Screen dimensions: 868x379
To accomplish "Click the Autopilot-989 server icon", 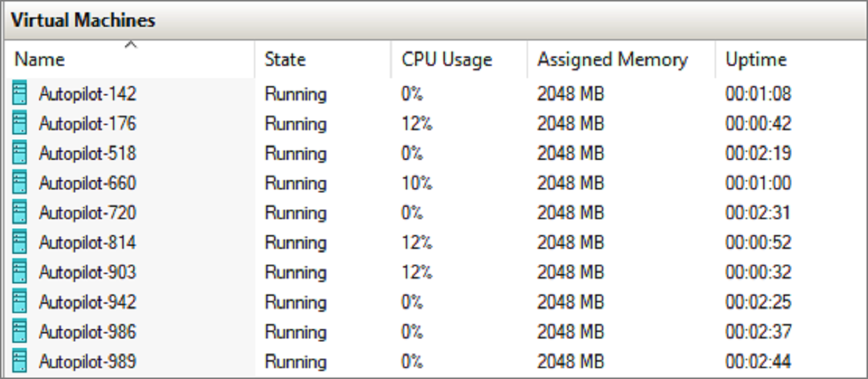I will [20, 361].
